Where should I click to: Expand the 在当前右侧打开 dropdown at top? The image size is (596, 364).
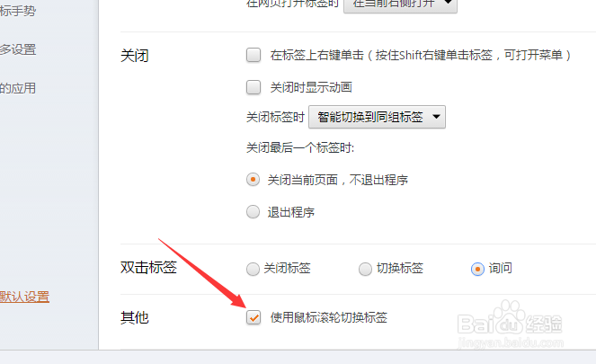click(400, 4)
